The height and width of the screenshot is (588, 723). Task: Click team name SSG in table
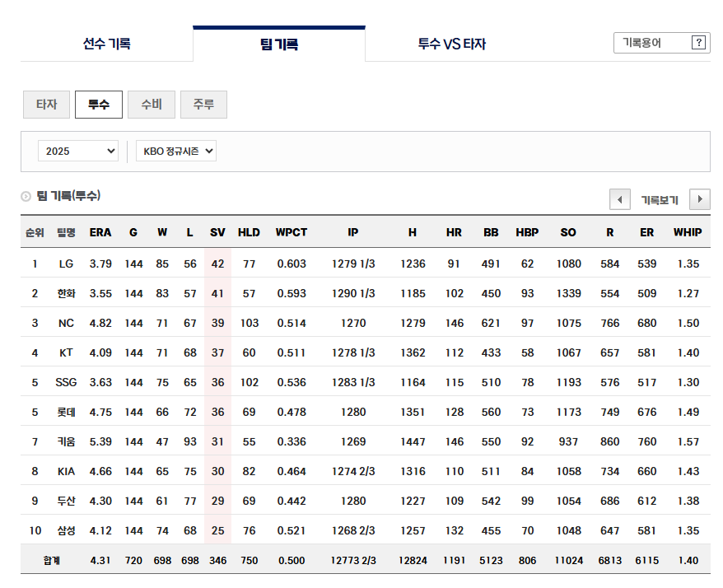[x=66, y=382]
